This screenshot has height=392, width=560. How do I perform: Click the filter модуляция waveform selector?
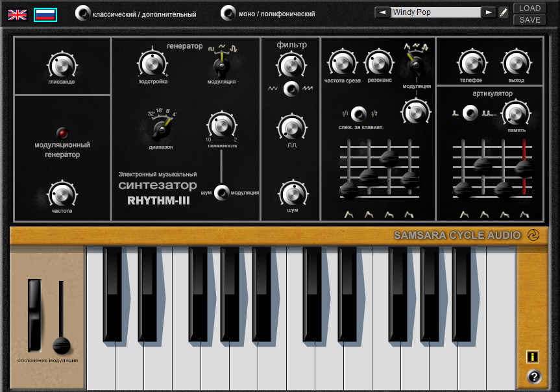(x=416, y=64)
